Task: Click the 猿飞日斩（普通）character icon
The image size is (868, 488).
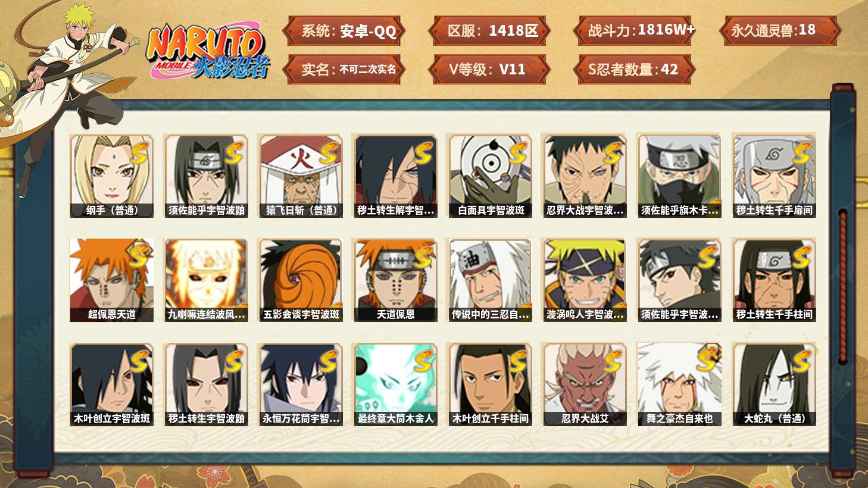Action: click(x=301, y=176)
